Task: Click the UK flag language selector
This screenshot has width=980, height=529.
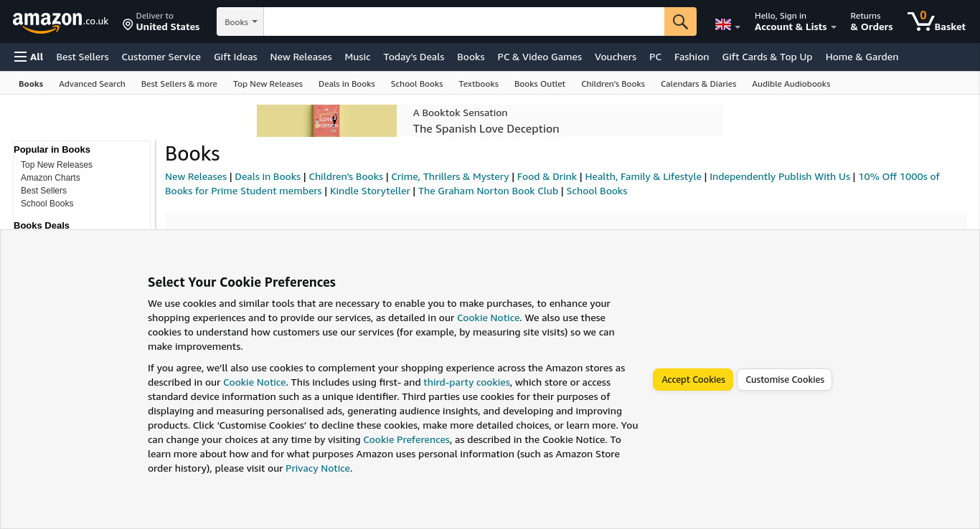Action: coord(727,24)
